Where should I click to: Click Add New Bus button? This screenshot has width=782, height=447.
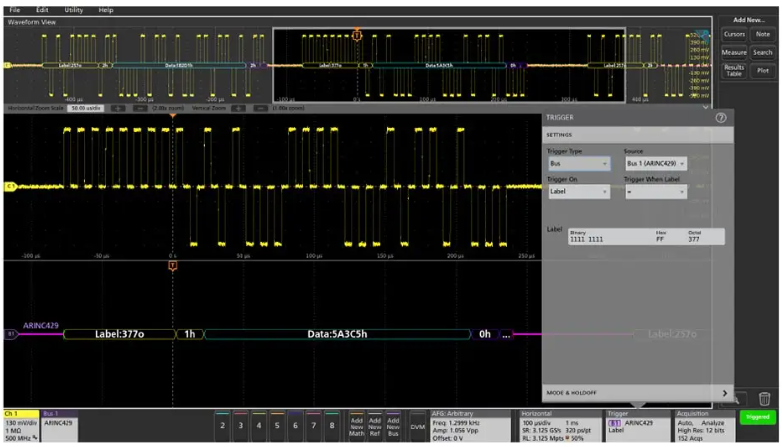[x=393, y=426]
